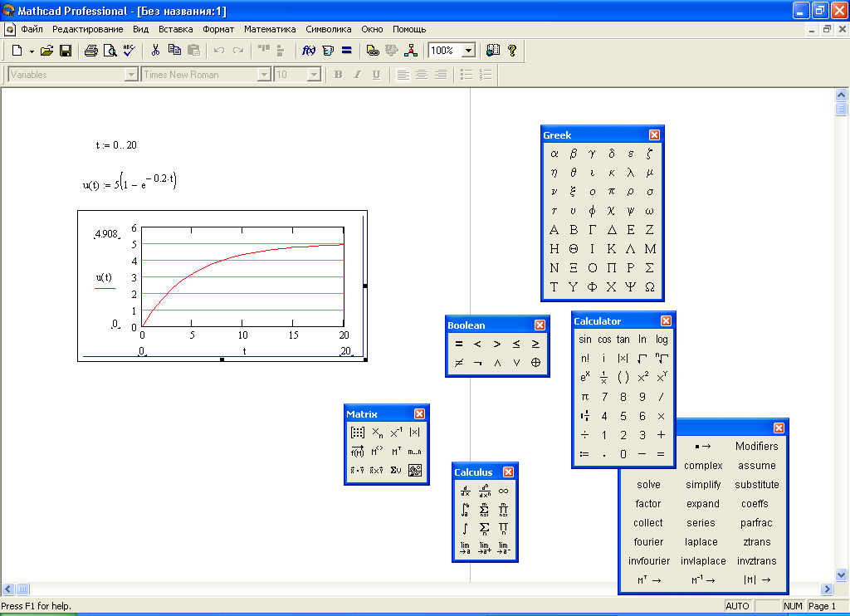Viewport: 850px width, 616px height.
Task: Toggle center text alignment
Action: click(x=421, y=75)
